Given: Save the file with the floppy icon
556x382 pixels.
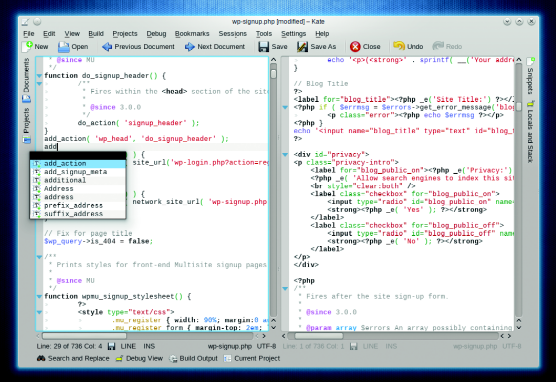Looking at the screenshot, I should coord(263,47).
